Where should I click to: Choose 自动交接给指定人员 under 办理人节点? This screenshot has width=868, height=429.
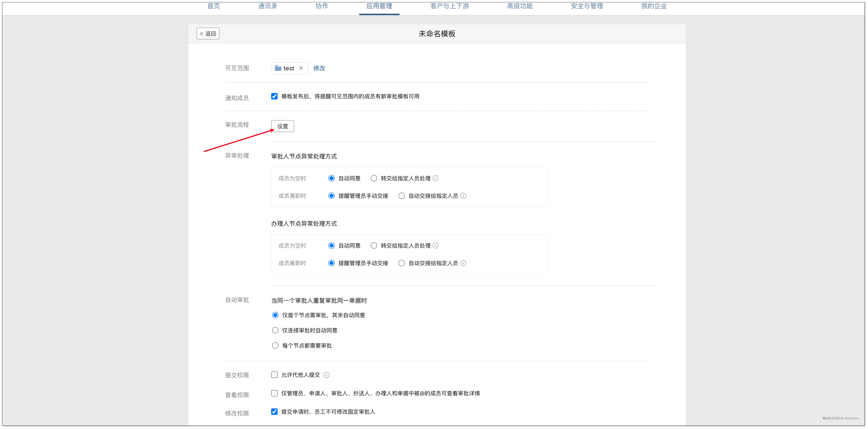click(401, 263)
